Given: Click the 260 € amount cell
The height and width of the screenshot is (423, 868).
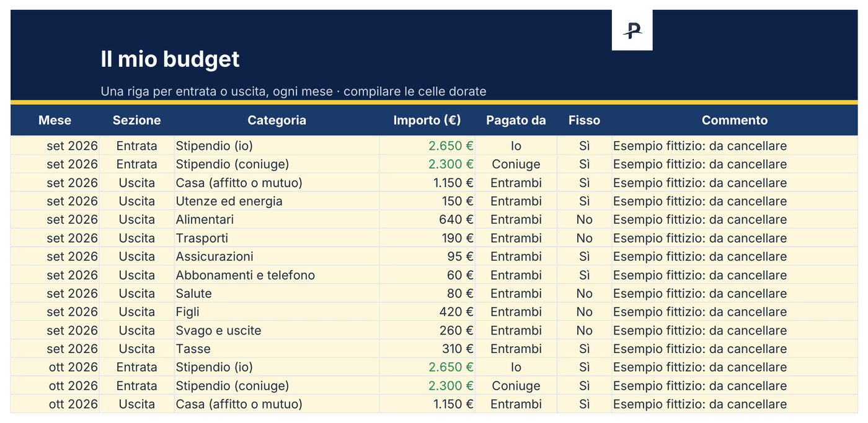Looking at the screenshot, I should pyautogui.click(x=427, y=331).
